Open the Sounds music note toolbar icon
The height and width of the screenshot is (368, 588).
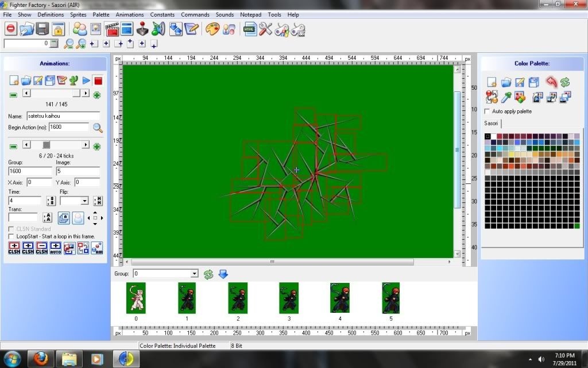158,28
